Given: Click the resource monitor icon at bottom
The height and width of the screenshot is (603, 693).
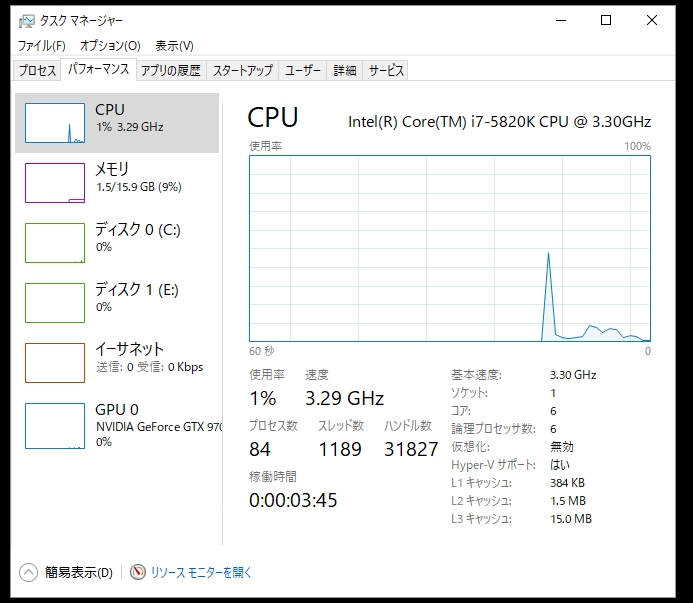Looking at the screenshot, I should (x=138, y=572).
